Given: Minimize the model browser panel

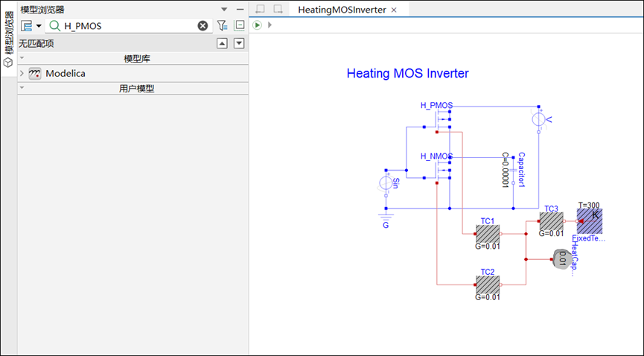Looking at the screenshot, I should tap(240, 10).
